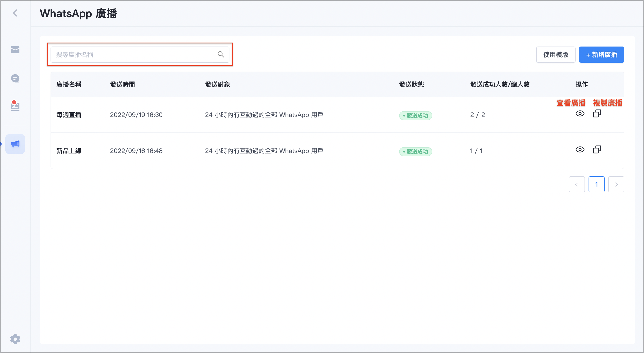The height and width of the screenshot is (353, 644).
Task: Select page 1 in pagination
Action: point(597,184)
